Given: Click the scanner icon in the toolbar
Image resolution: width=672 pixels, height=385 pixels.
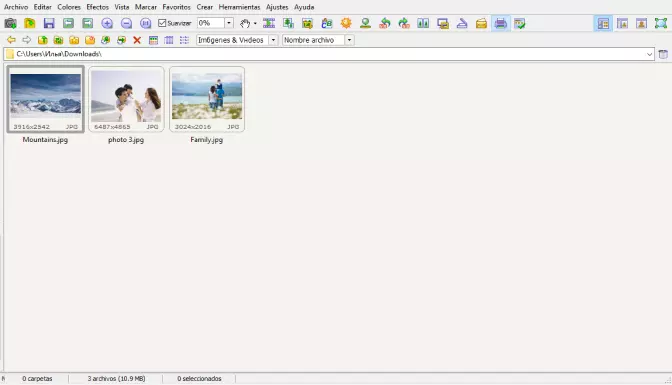Looking at the screenshot, I should coord(462,23).
